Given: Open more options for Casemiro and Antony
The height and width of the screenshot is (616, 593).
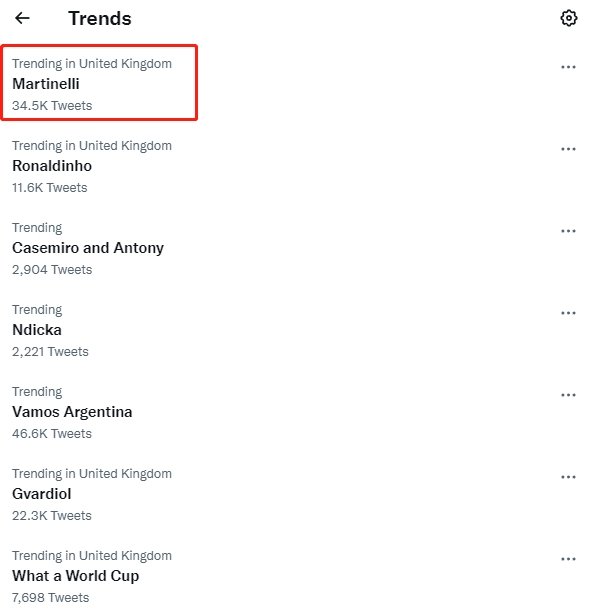Looking at the screenshot, I should pyautogui.click(x=568, y=231).
